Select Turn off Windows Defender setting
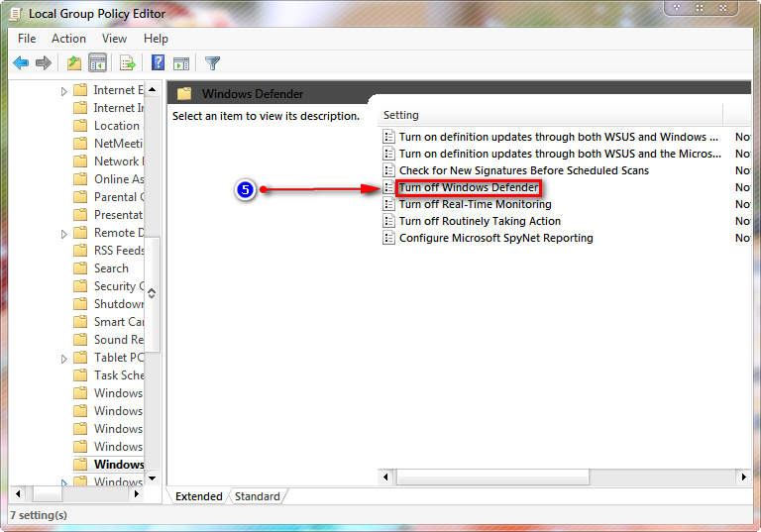Viewport: 761px width, 532px height. (x=469, y=187)
